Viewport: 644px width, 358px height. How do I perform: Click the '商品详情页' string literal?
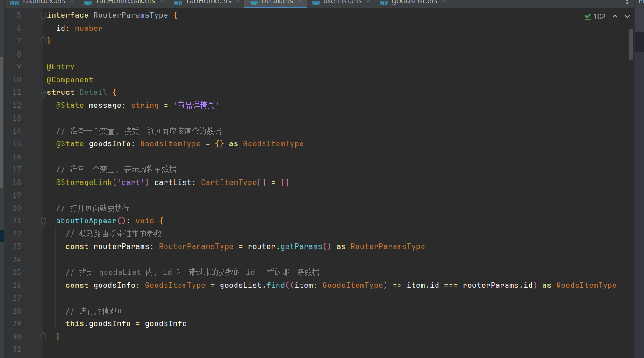click(x=196, y=105)
